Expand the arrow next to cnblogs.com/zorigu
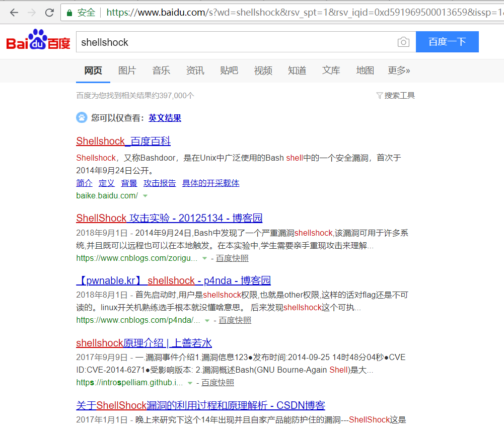Viewport: 504px width, 425px height. pyautogui.click(x=204, y=258)
